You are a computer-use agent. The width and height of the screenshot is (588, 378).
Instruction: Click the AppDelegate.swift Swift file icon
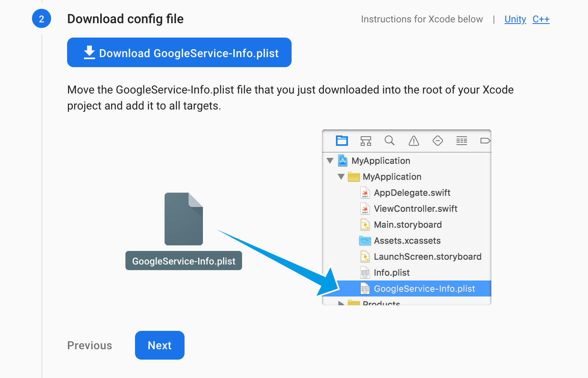tap(365, 193)
